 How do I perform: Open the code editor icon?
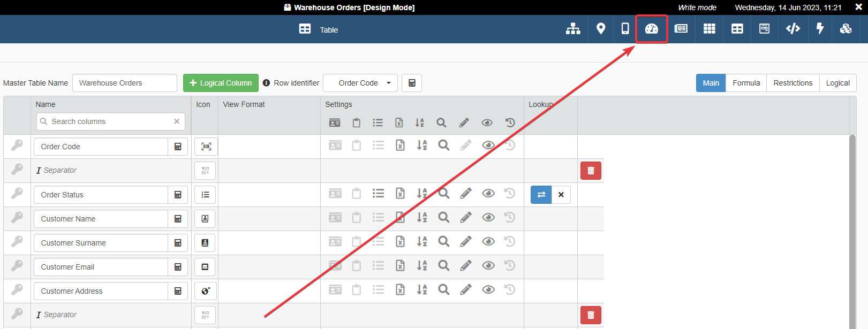tap(792, 29)
